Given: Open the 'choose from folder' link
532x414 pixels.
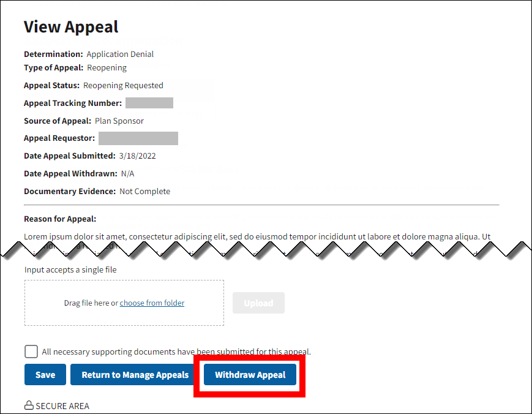Looking at the screenshot, I should tap(152, 303).
